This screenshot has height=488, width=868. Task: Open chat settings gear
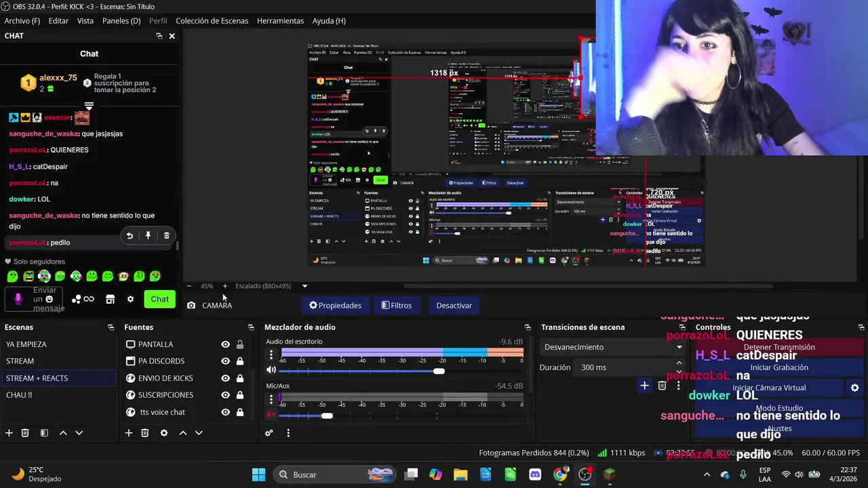130,299
